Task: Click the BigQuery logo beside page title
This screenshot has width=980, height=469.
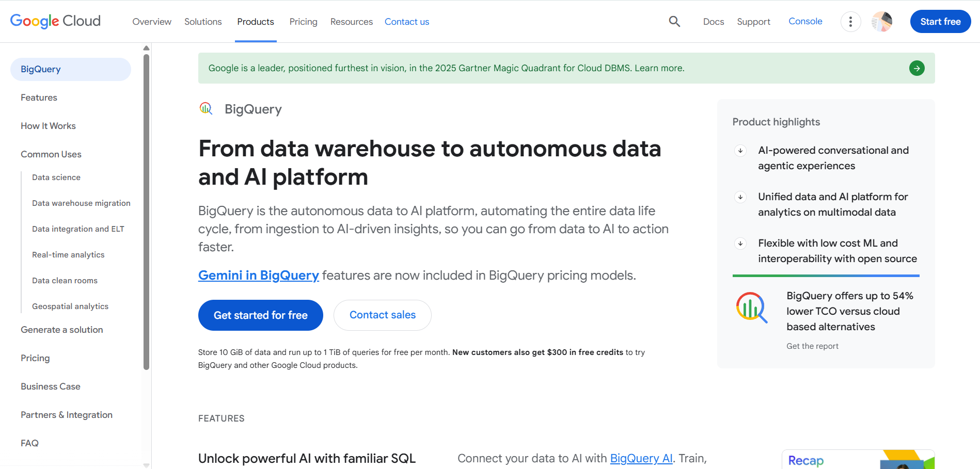Action: (x=206, y=108)
